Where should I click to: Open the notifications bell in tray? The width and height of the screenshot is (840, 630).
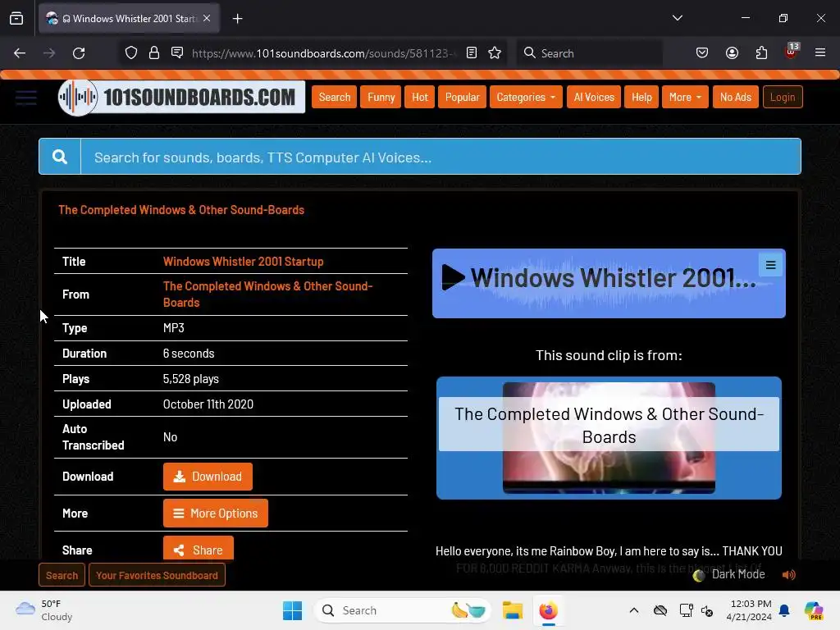(784, 610)
